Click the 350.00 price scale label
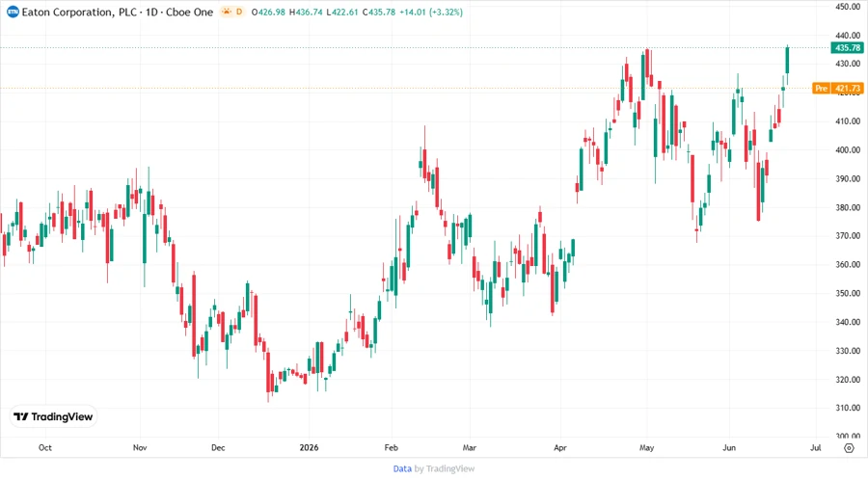This screenshot has width=868, height=480. click(848, 293)
